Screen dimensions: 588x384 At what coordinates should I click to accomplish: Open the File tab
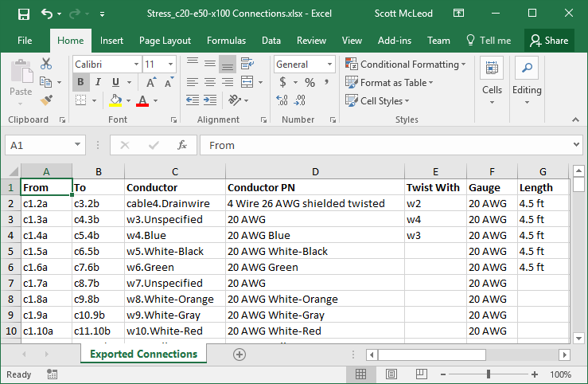click(25, 41)
